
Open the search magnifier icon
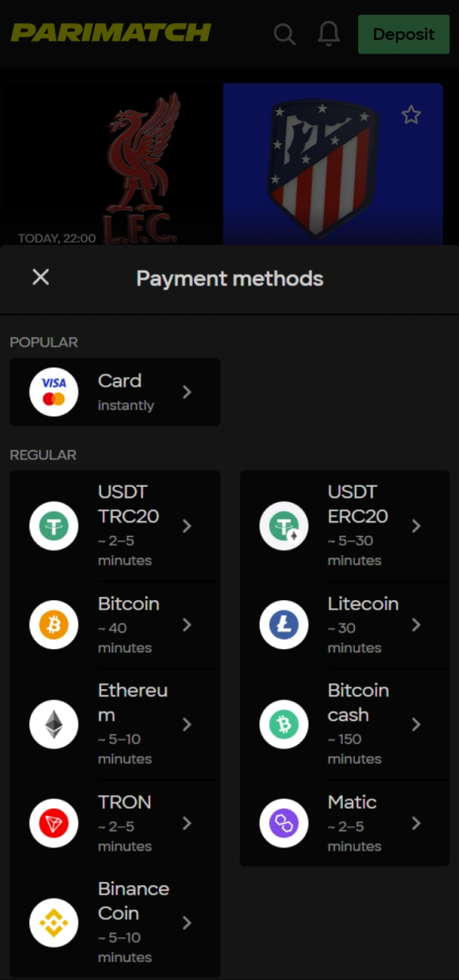pyautogui.click(x=285, y=34)
